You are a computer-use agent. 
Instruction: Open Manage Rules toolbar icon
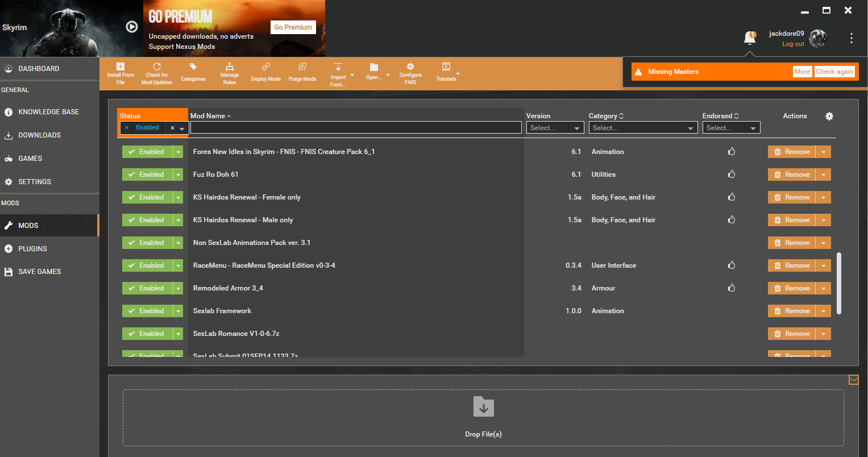click(x=230, y=67)
